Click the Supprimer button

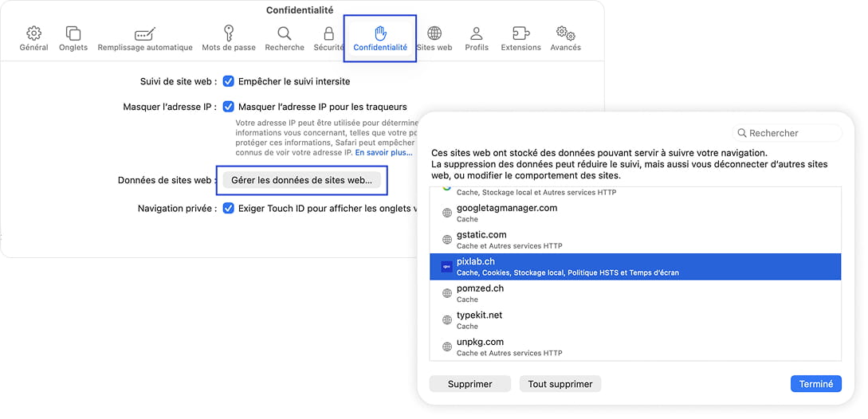coord(470,384)
